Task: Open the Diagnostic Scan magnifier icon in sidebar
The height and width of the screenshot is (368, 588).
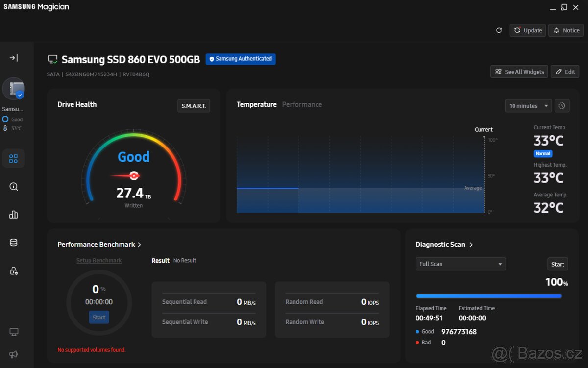Action: pos(14,187)
